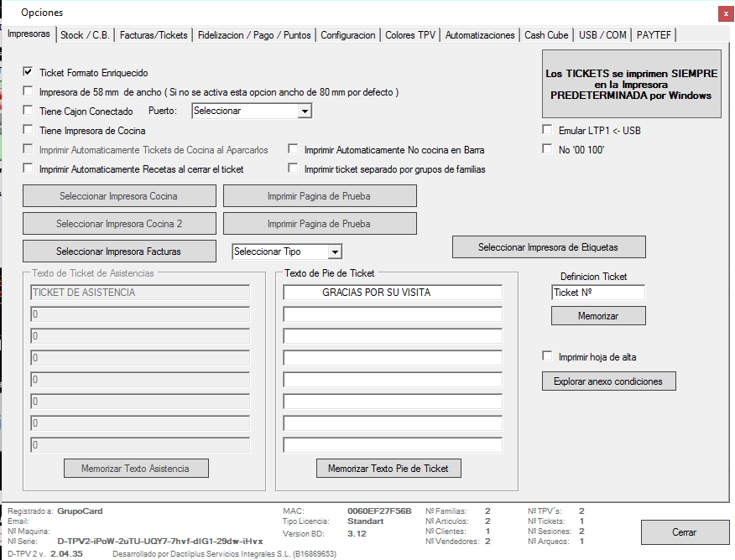Enable Imprimir Automaticamente No cocina en Barra
The image size is (735, 560).
[293, 149]
